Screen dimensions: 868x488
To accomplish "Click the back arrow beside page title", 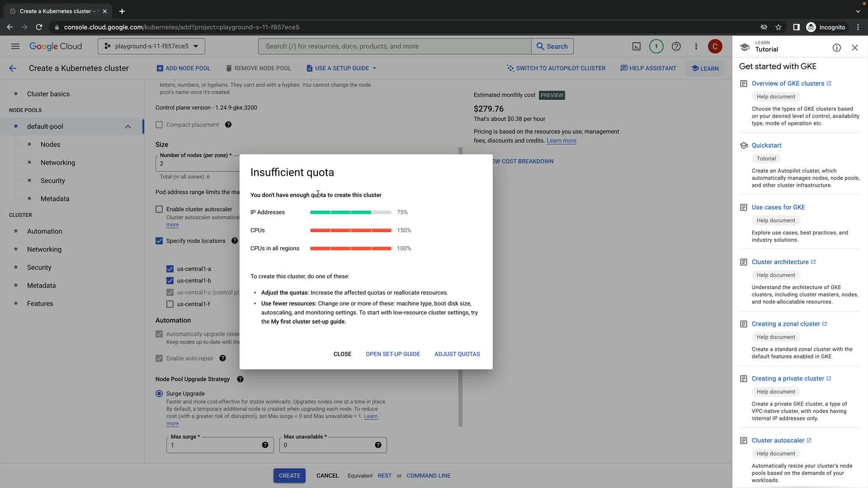I will [x=13, y=68].
